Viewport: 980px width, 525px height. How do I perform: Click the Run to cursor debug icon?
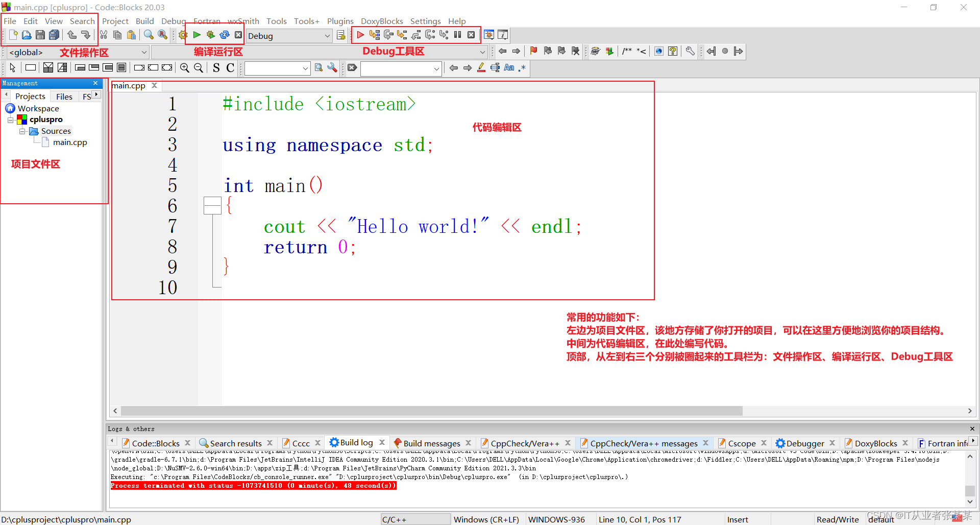pos(374,35)
